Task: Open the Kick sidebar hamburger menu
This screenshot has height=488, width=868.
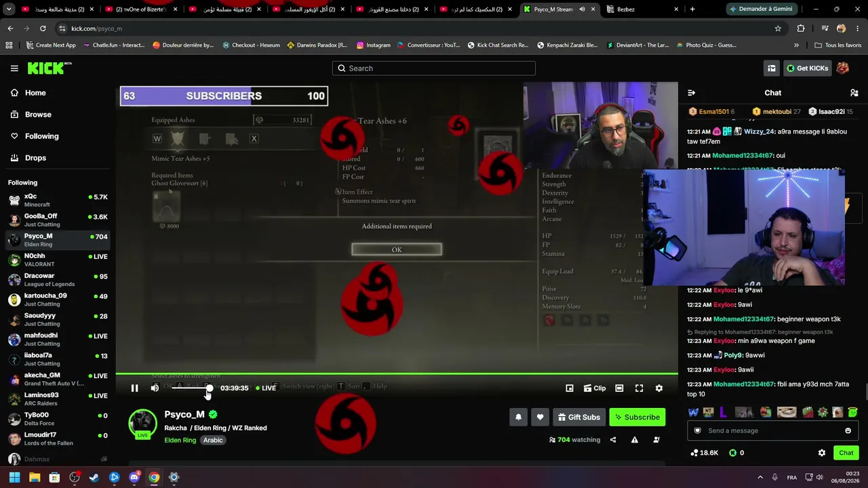Action: pos(14,68)
